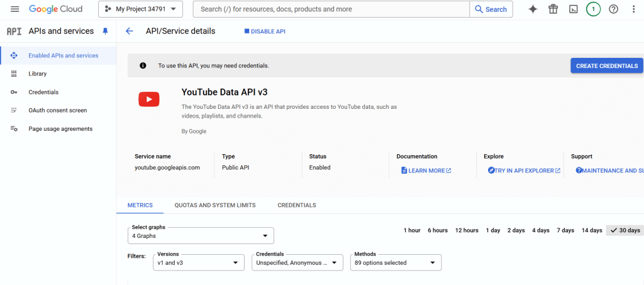Select the 1 hour time range
644x285 pixels.
(x=412, y=230)
